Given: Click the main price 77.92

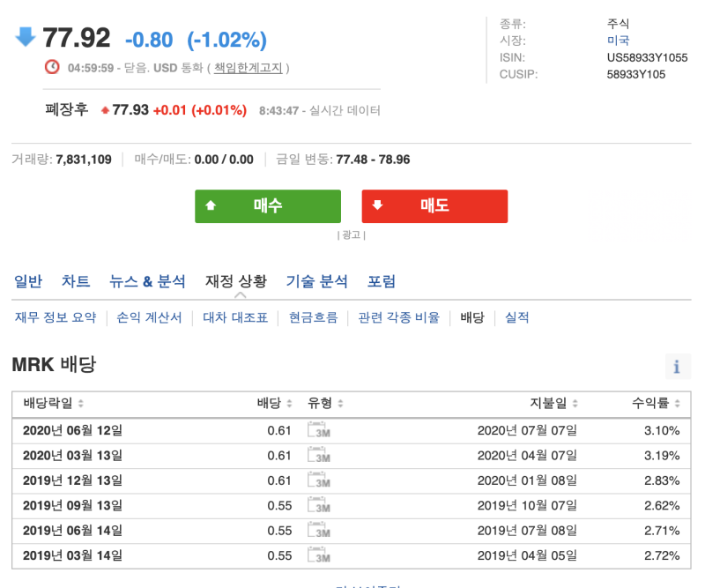Looking at the screenshot, I should (77, 37).
